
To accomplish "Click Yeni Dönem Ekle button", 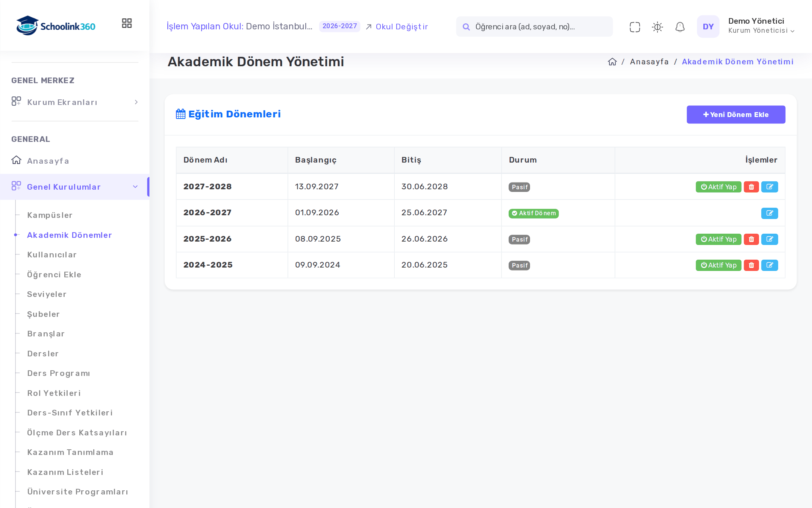I will point(736,114).
